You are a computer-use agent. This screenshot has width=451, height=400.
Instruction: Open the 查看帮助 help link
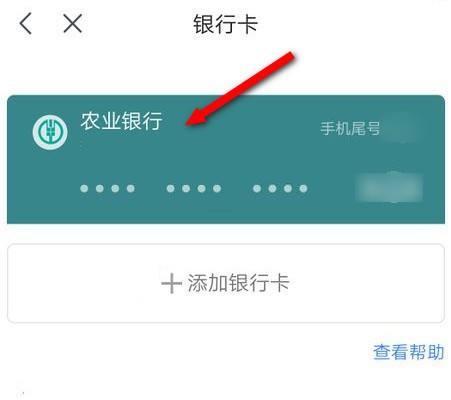pos(408,352)
